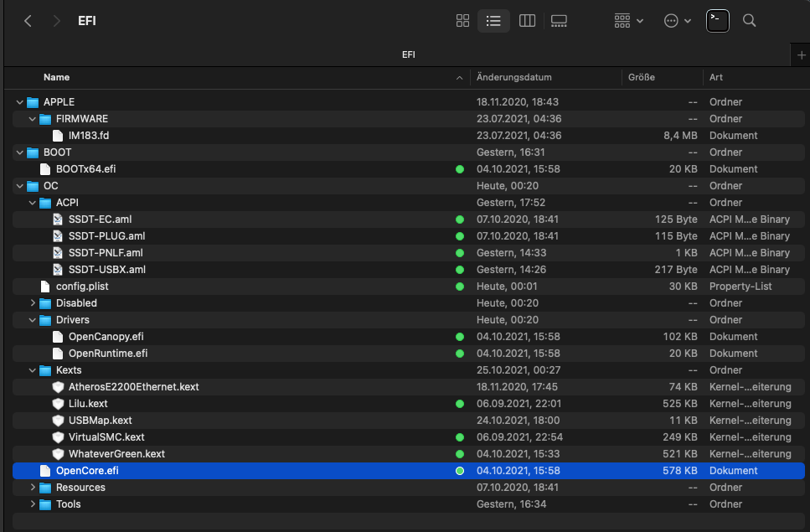Expand the Tools folder
Screen dimensions: 810x532
pyautogui.click(x=33, y=504)
